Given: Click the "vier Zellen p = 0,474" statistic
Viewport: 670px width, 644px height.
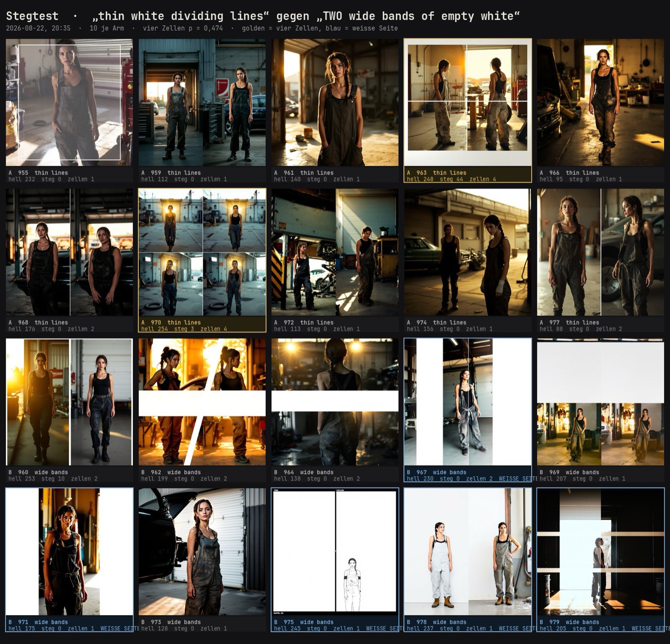Looking at the screenshot, I should [183, 28].
